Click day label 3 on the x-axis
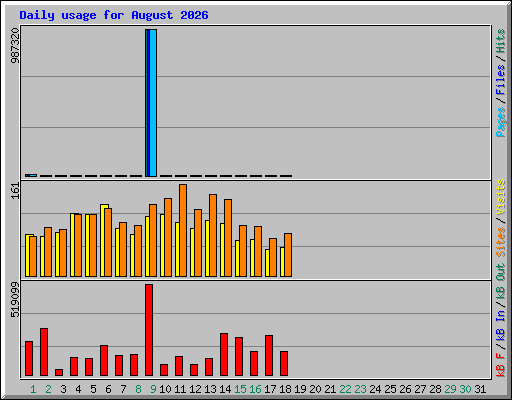Screen dimensions: 512x400 (63, 389)
